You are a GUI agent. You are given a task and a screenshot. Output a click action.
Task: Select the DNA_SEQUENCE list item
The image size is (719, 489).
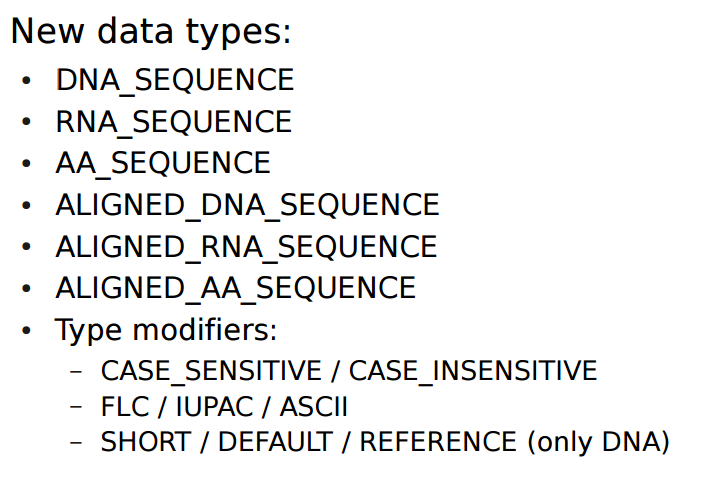(175, 80)
